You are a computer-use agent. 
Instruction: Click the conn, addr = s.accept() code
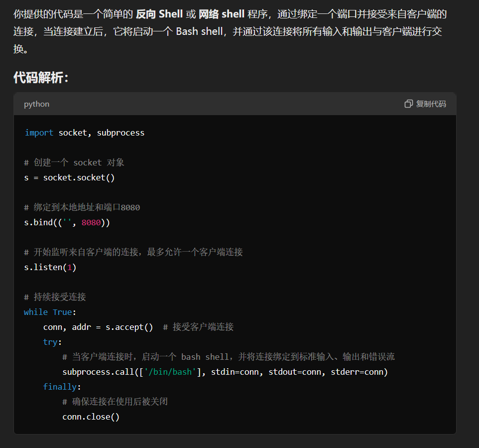(x=98, y=327)
